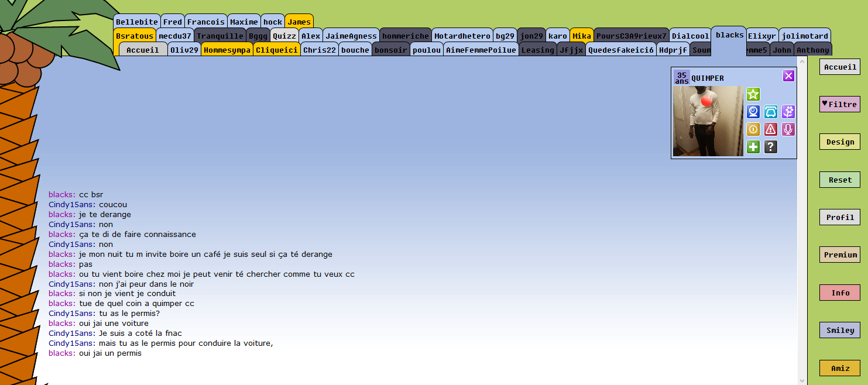
Task: Switch to the Maxime tab
Action: [x=244, y=22]
